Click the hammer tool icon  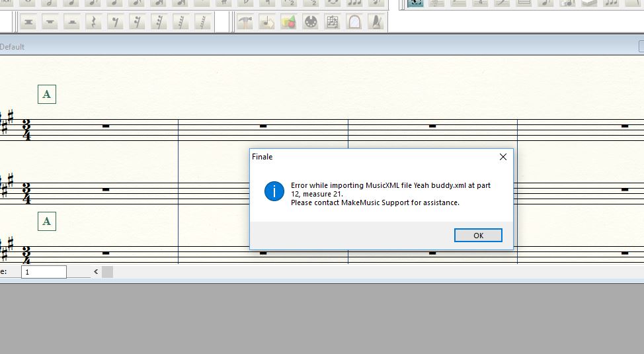coord(245,22)
